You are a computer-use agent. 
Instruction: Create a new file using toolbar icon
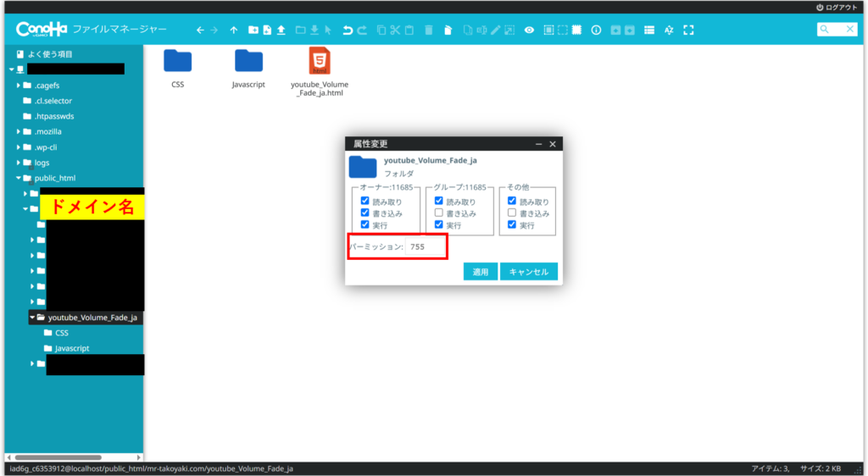[267, 30]
